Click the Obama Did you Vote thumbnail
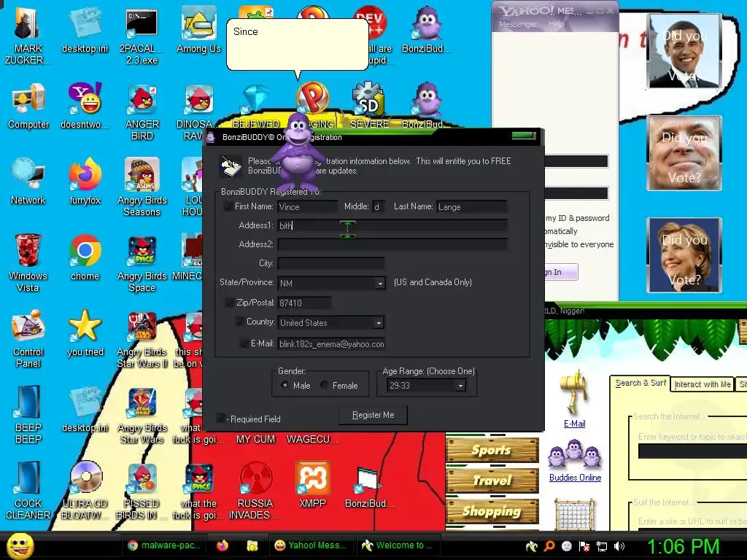The height and width of the screenshot is (560, 747). pyautogui.click(x=684, y=52)
